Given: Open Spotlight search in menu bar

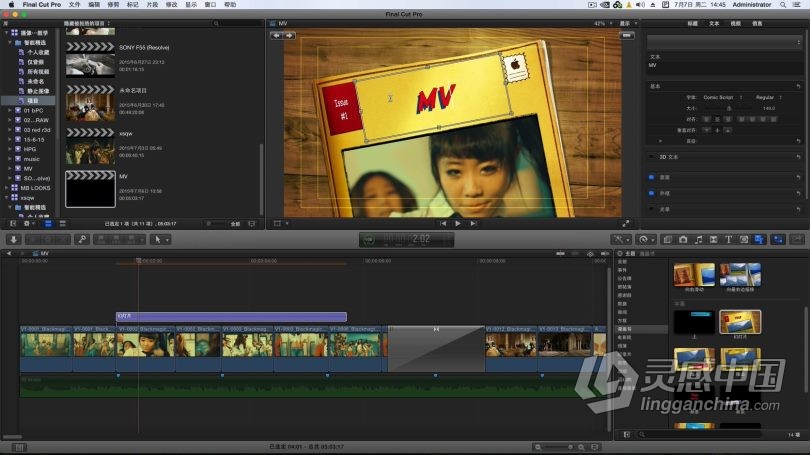Looking at the screenshot, I should [783, 4].
